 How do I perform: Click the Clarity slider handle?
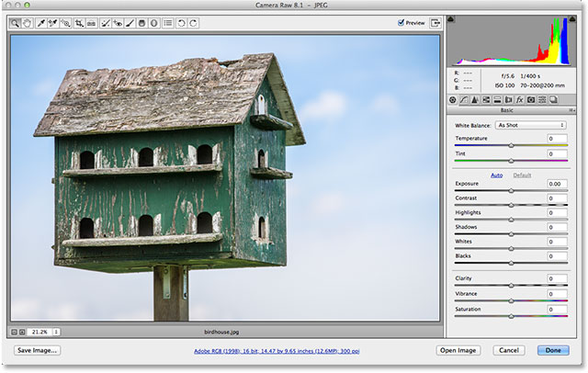click(x=511, y=286)
